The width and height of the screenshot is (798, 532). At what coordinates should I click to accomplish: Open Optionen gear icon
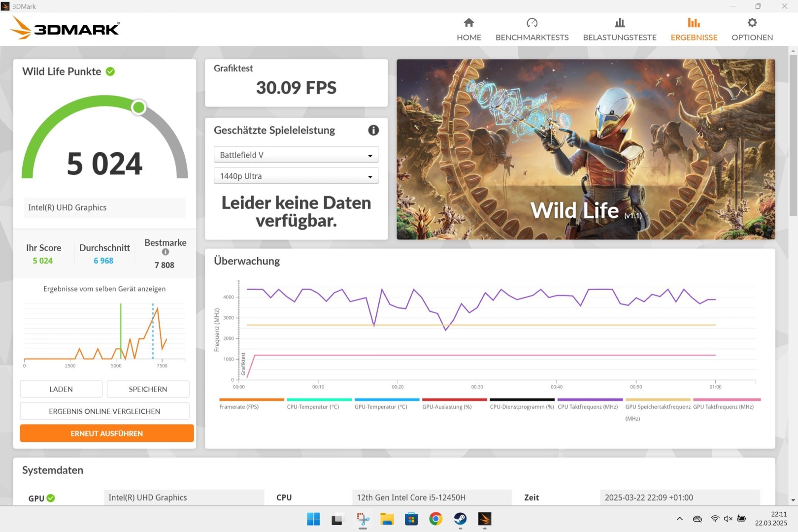[x=752, y=23]
